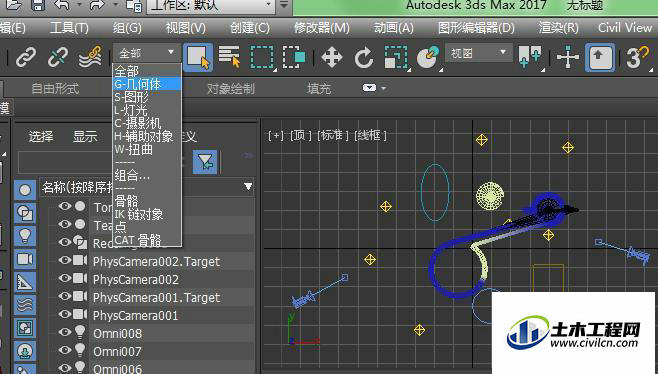The height and width of the screenshot is (374, 658).
Task: Toggle visibility of PhysCamera001.Target
Action: (64, 296)
